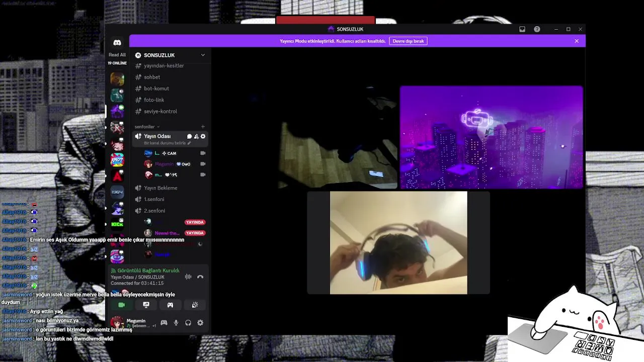Click YAYINDA badge next to Newwi
This screenshot has width=644, height=362.
click(x=195, y=233)
